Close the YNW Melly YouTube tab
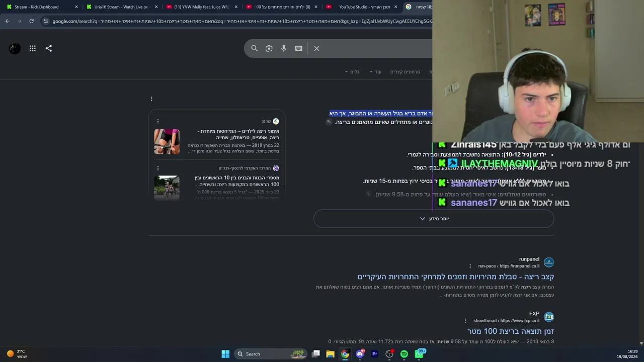This screenshot has width=644, height=362. tap(236, 7)
